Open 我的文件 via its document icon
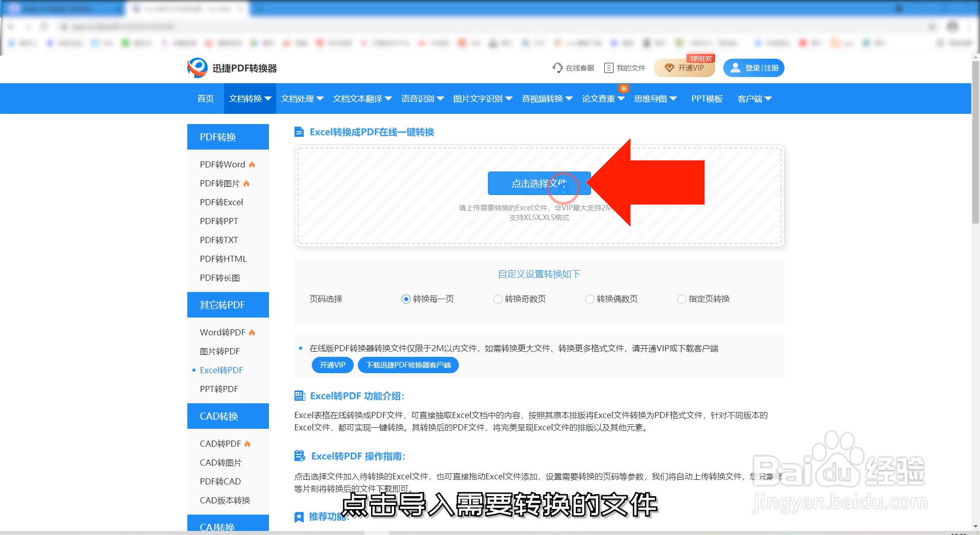Screen dimensions: 980x535 pos(608,67)
